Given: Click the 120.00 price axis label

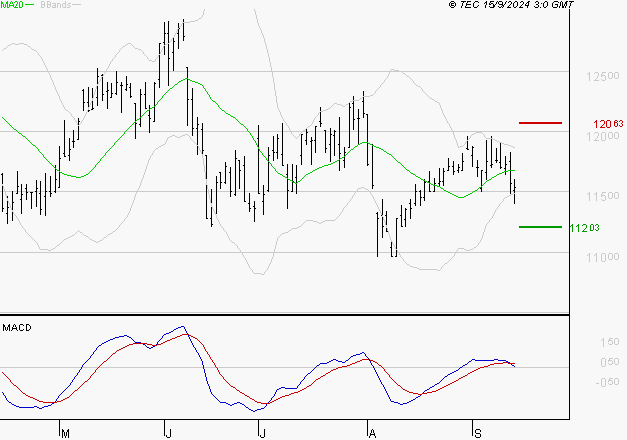Looking at the screenshot, I should pos(602,137).
